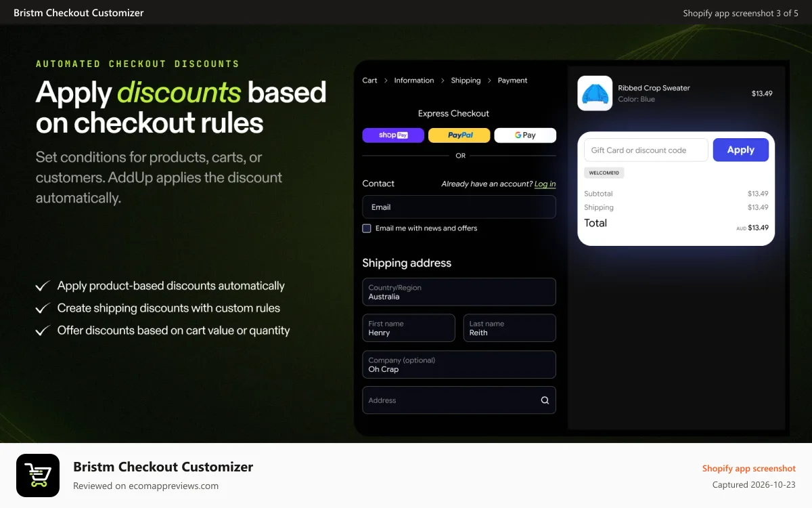Focus the Email input field
Viewport: 812px width, 508px height.
pos(459,207)
